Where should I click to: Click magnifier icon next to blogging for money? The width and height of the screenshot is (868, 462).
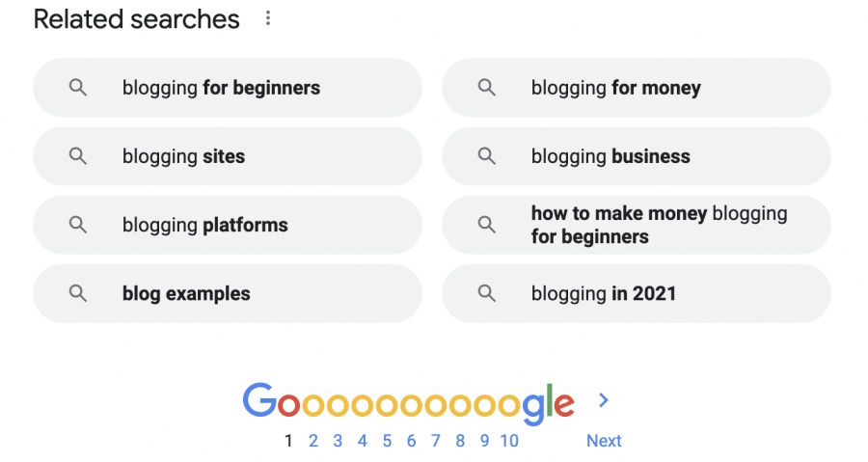coord(487,88)
